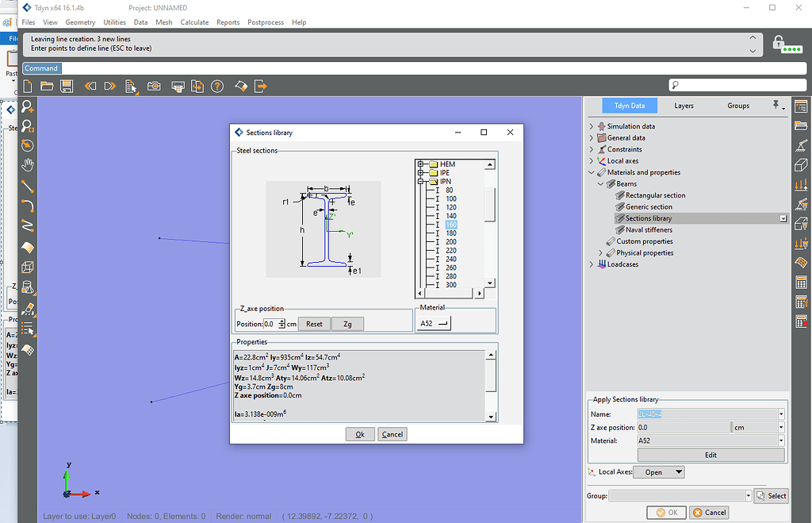Expand the HEM folder in steel sections
Viewport: 812px width, 523px height.
(x=420, y=164)
